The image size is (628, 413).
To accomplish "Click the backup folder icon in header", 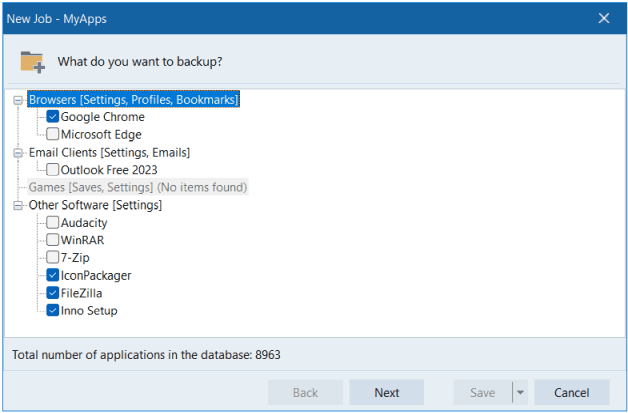I will tap(32, 61).
